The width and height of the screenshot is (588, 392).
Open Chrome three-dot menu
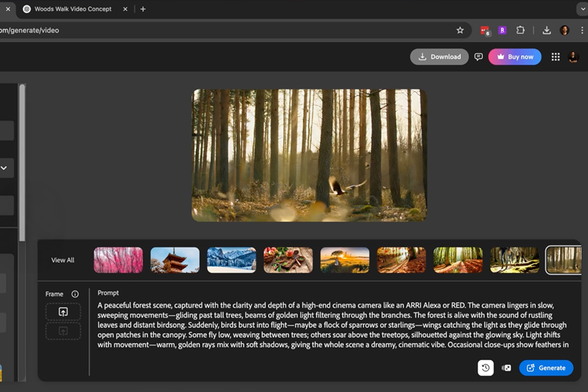click(582, 30)
